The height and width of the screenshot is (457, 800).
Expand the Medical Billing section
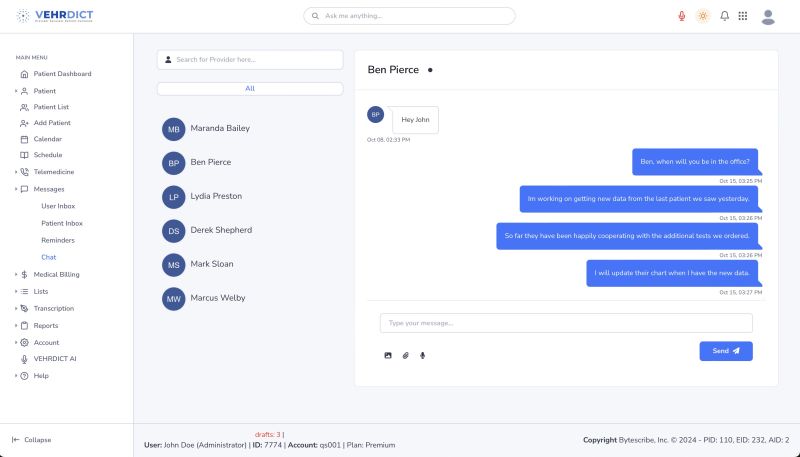pos(56,274)
